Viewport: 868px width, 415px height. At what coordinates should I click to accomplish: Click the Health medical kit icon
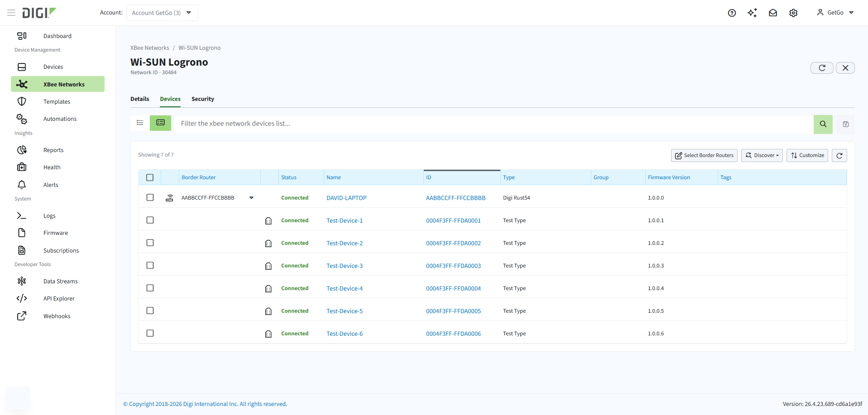click(22, 167)
